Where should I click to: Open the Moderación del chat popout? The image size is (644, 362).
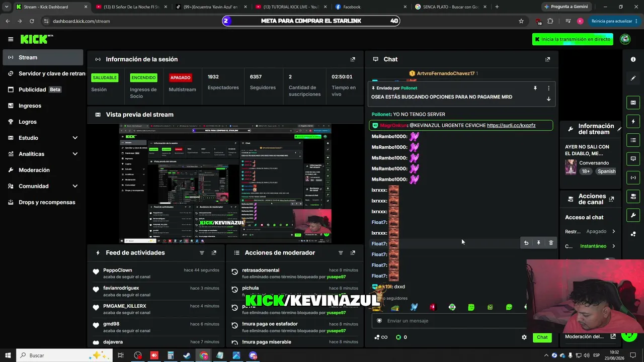coord(613,336)
